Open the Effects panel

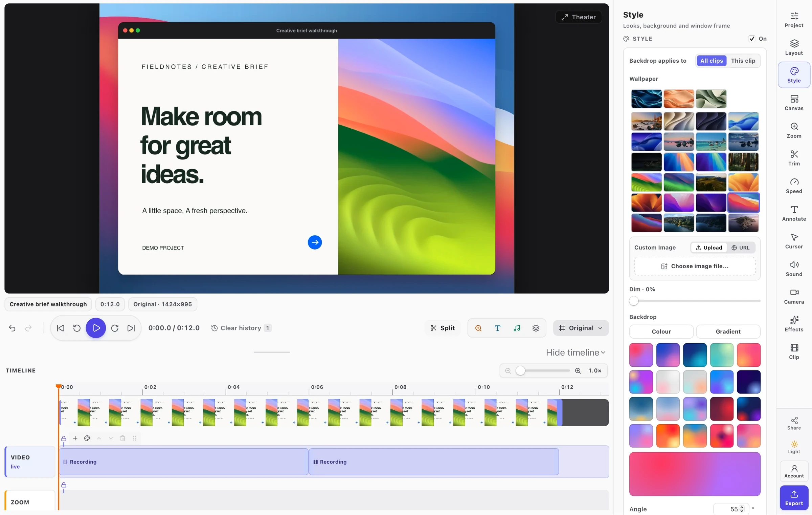pyautogui.click(x=794, y=324)
